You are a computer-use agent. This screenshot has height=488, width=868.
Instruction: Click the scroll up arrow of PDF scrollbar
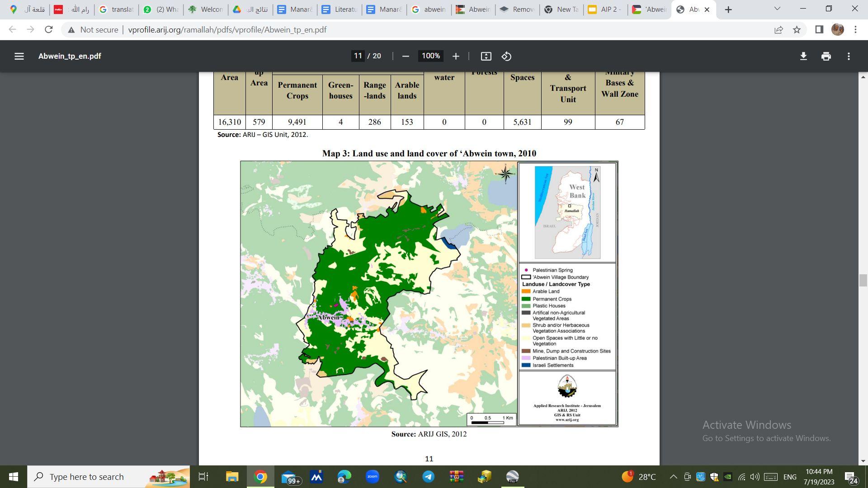[x=863, y=77]
